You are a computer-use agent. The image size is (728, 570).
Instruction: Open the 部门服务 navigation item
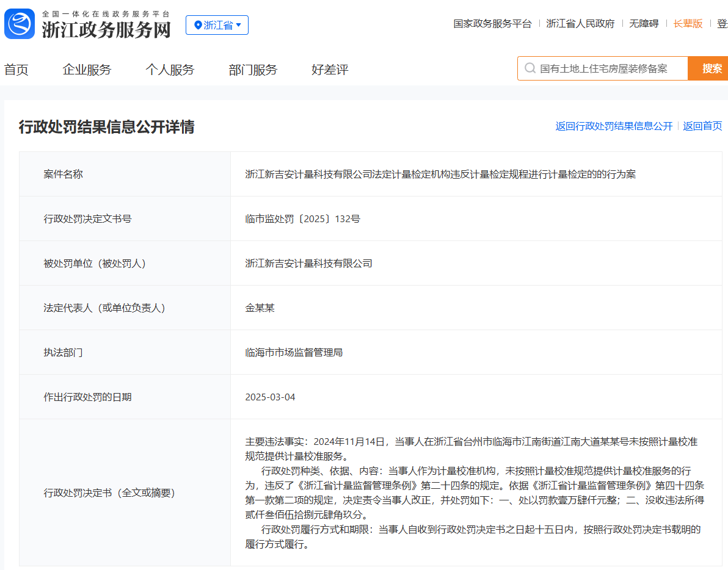[253, 70]
